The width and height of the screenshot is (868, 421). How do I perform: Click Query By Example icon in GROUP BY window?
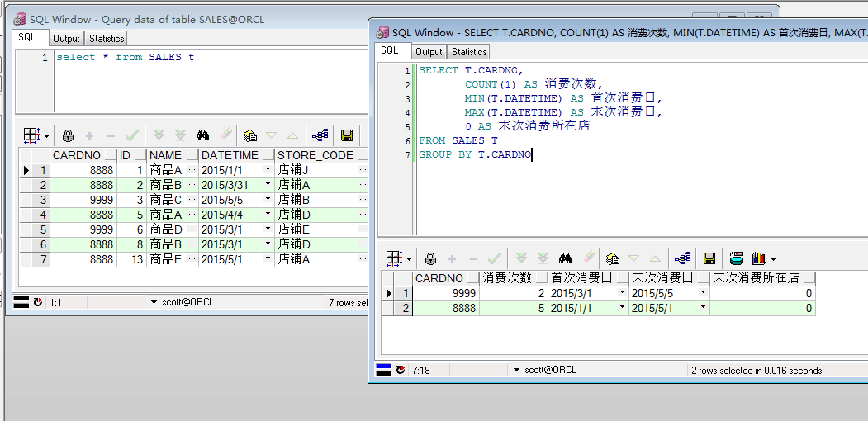pos(613,258)
